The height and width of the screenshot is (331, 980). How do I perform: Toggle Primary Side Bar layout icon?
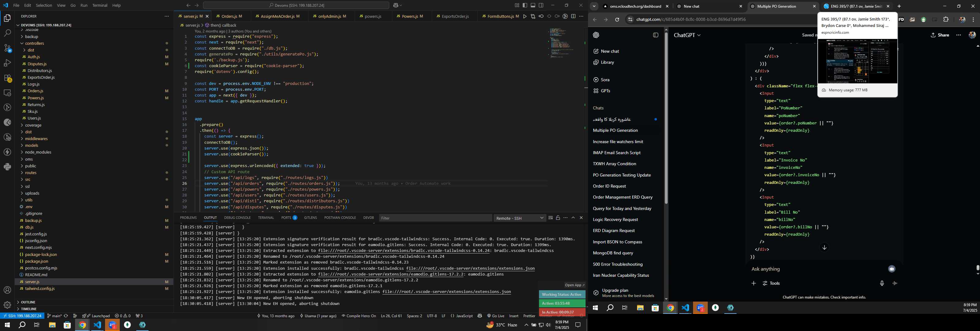point(525,5)
